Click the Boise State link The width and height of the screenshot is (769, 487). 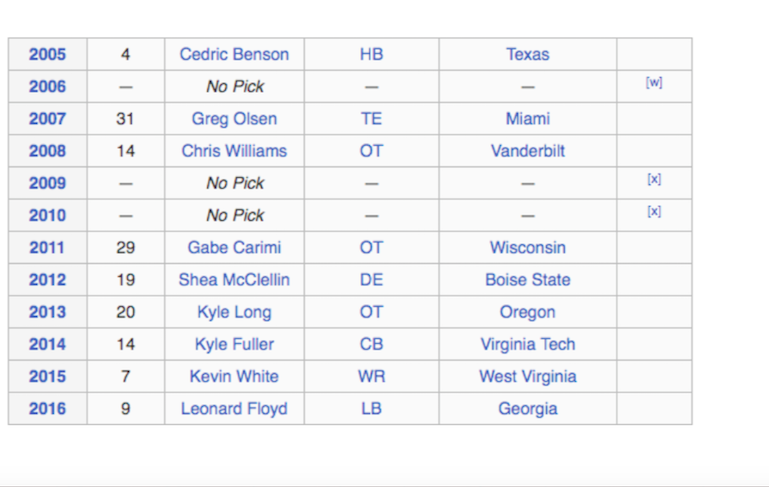click(528, 280)
